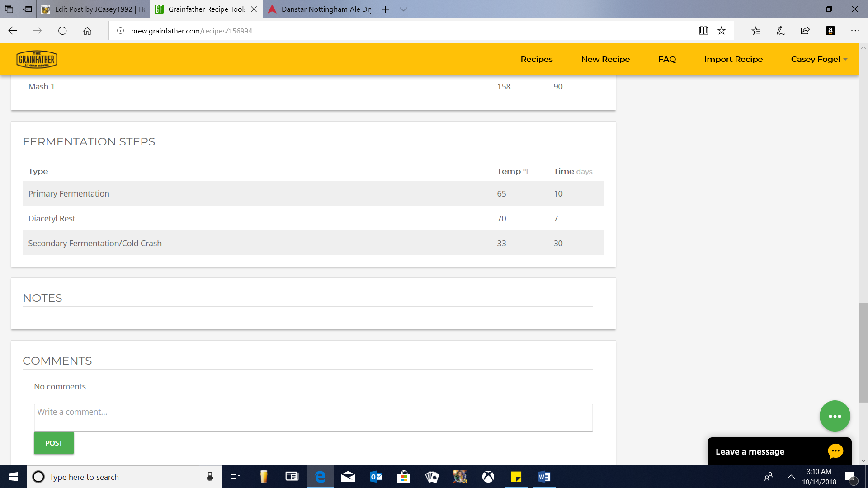Expand the Casey Fogel user dropdown
This screenshot has width=868, height=488.
click(819, 59)
